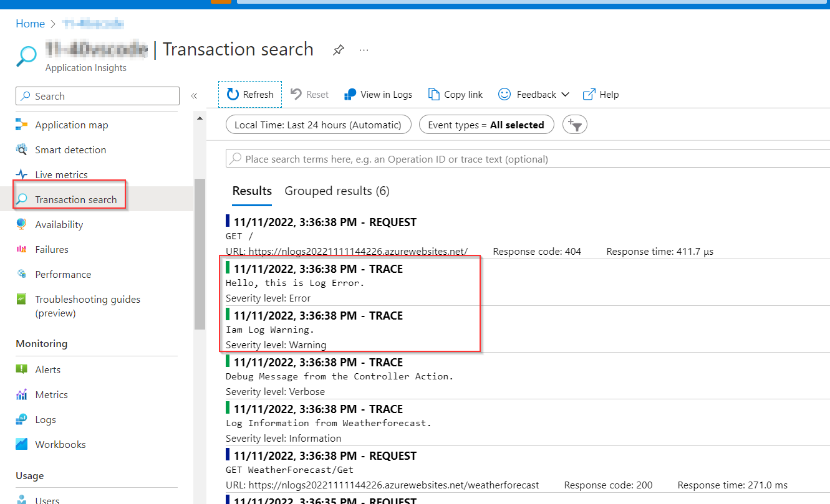Screen dimensions: 830x504
Task: Click Copy link in toolbar
Action: 455,95
